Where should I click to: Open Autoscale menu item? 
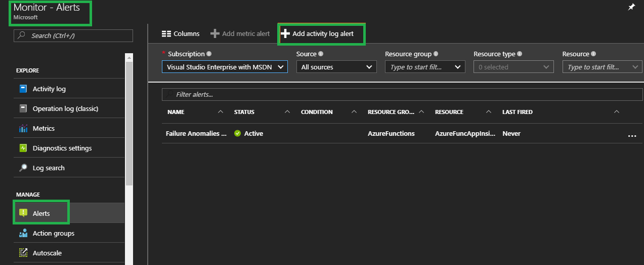coord(69,253)
